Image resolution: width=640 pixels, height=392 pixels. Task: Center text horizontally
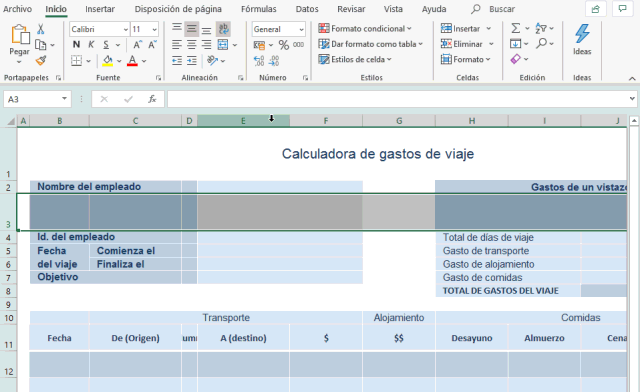191,45
